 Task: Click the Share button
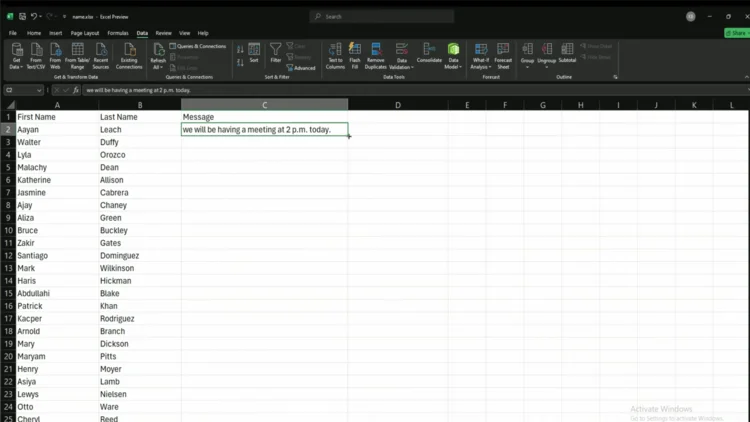click(737, 33)
